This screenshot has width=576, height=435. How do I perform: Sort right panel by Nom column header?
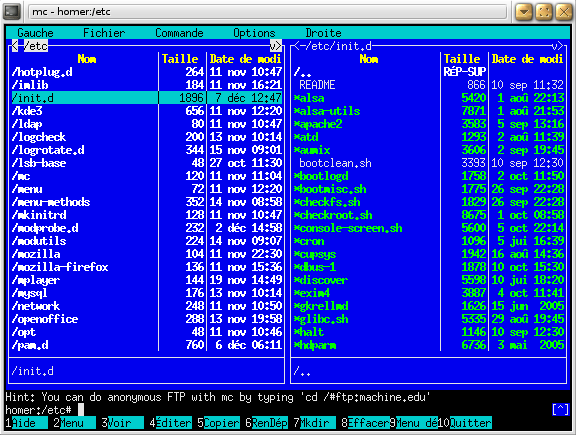[x=369, y=59]
